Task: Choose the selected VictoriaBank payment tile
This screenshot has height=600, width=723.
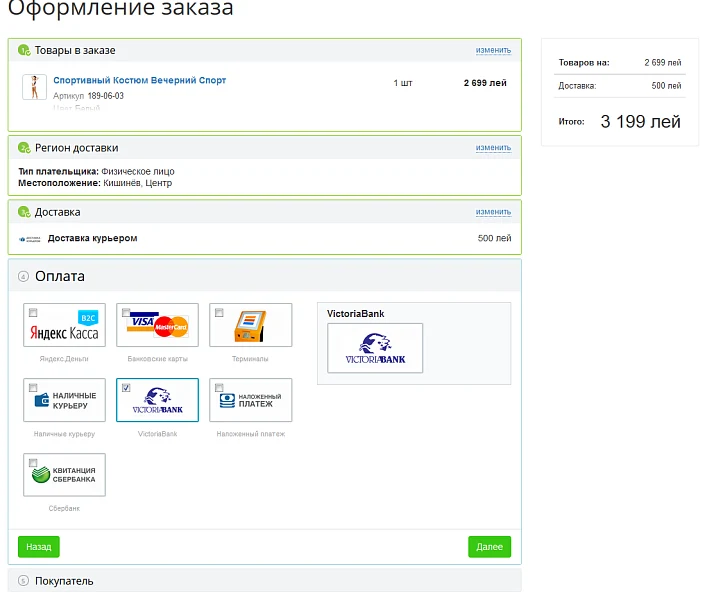Action: pos(157,400)
